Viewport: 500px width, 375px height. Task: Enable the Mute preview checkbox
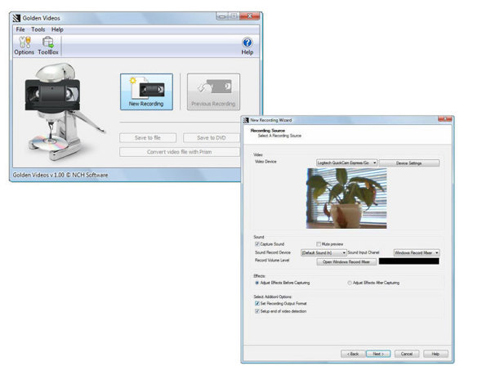click(318, 244)
